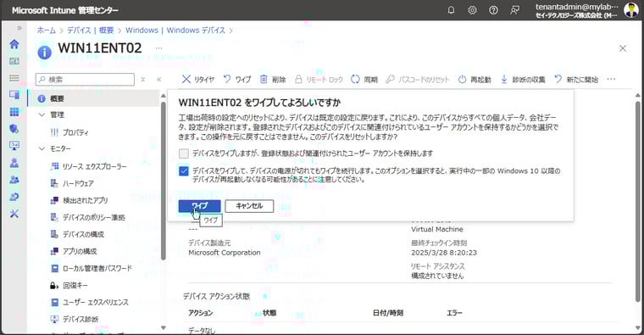Open the Dashboard icon in left rail
Screen dimensions: 644x335
click(14, 61)
